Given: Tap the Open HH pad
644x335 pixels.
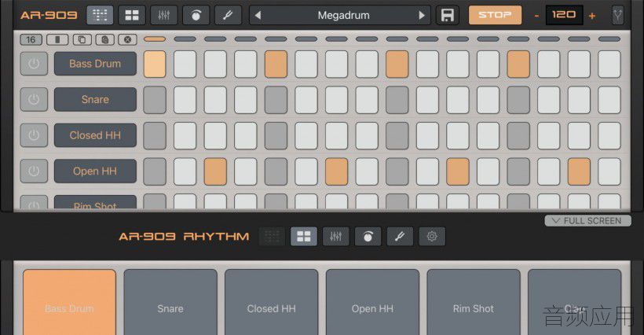Looking at the screenshot, I should pyautogui.click(x=372, y=302).
